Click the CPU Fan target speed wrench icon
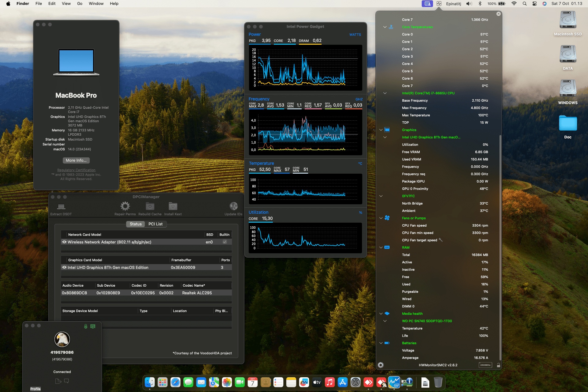This screenshot has width=588, height=392. click(441, 240)
